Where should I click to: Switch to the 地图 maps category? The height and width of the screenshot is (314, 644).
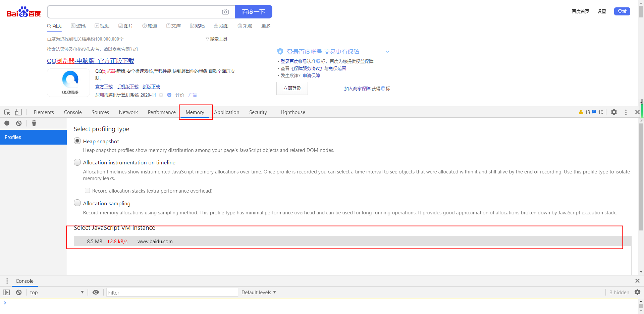tap(221, 26)
